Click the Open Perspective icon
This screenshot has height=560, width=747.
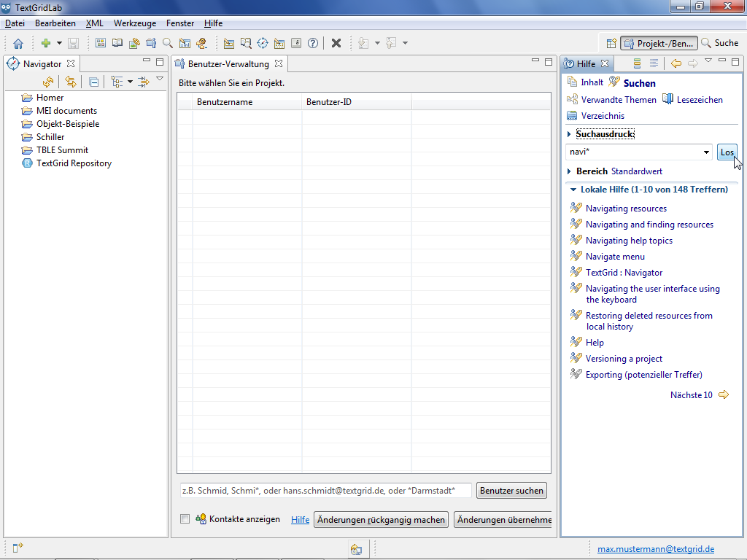click(x=611, y=43)
